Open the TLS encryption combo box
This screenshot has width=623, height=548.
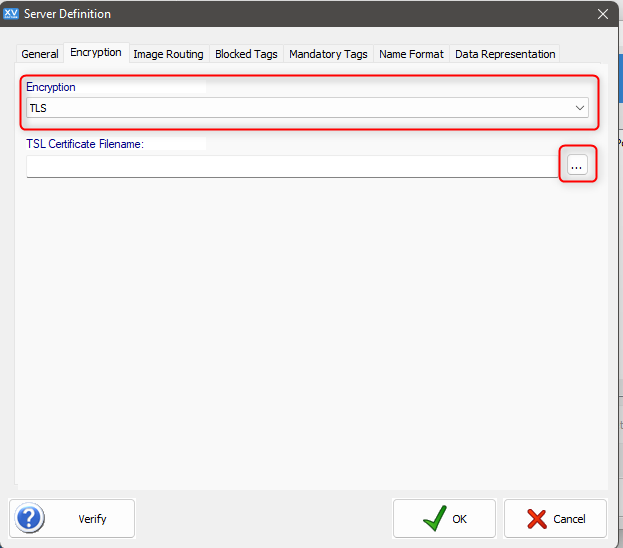[308, 108]
